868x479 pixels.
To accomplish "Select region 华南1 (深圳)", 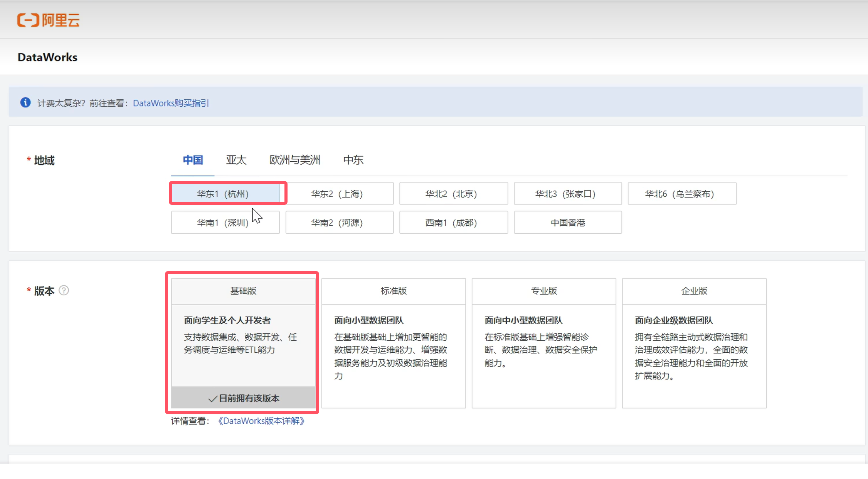I will pyautogui.click(x=225, y=223).
